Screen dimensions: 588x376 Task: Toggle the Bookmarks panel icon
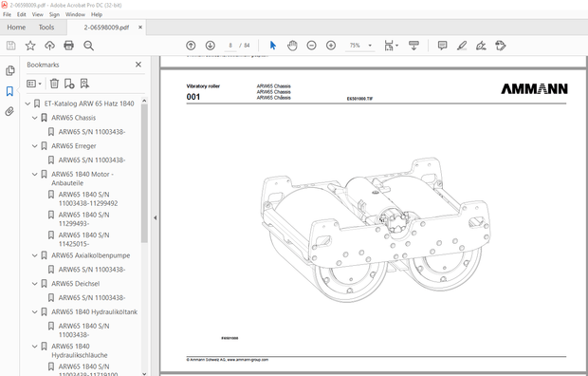(x=9, y=91)
